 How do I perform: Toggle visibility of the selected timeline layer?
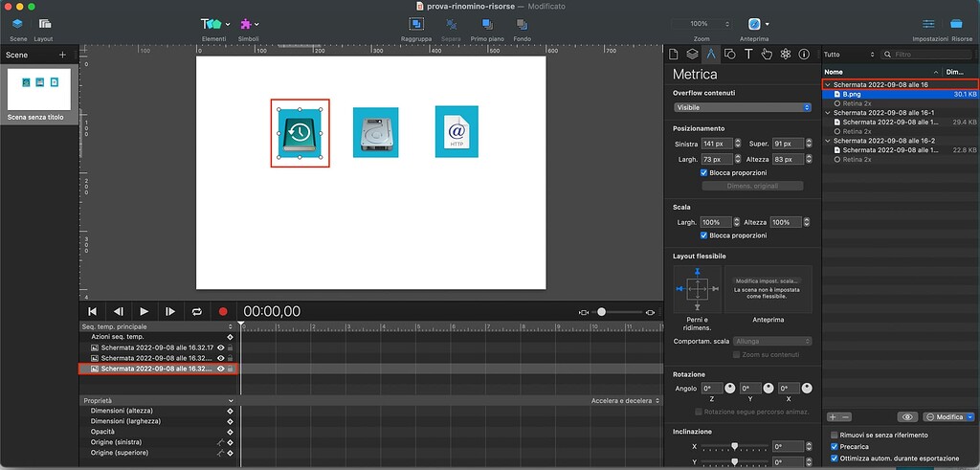[220, 369]
